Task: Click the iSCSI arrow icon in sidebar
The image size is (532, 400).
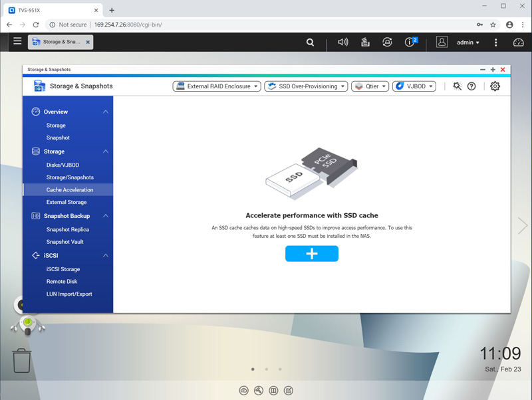Action: point(36,255)
